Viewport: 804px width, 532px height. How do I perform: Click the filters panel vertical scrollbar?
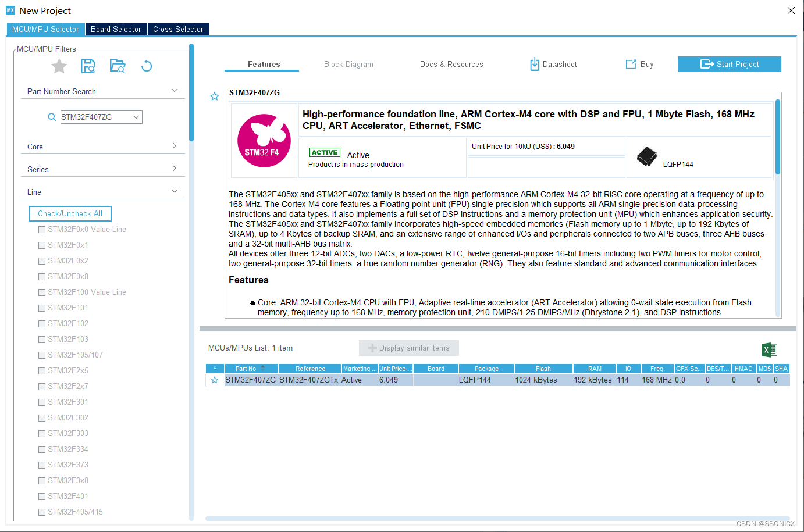[191, 93]
